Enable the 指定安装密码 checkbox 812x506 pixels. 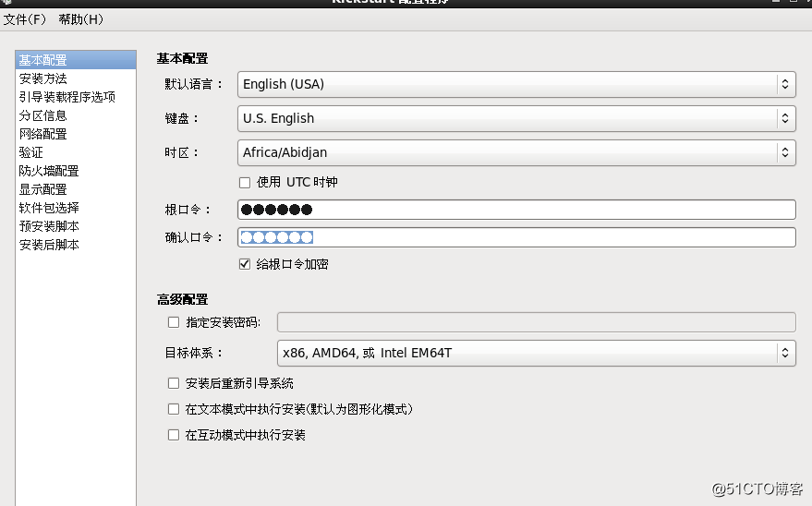pos(174,323)
